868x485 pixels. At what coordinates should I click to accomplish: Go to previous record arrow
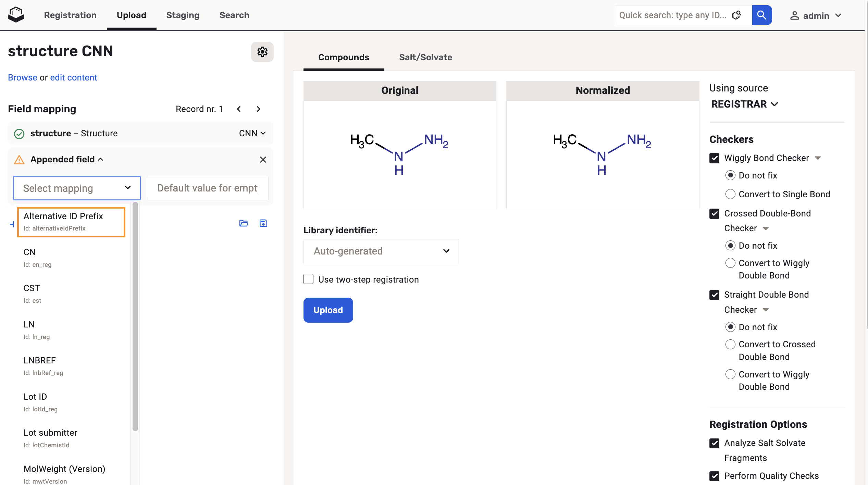pyautogui.click(x=239, y=109)
